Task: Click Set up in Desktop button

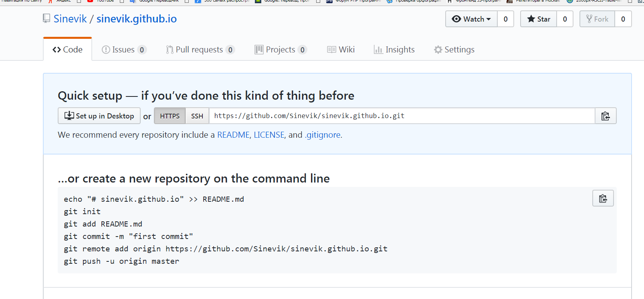Action: point(99,116)
